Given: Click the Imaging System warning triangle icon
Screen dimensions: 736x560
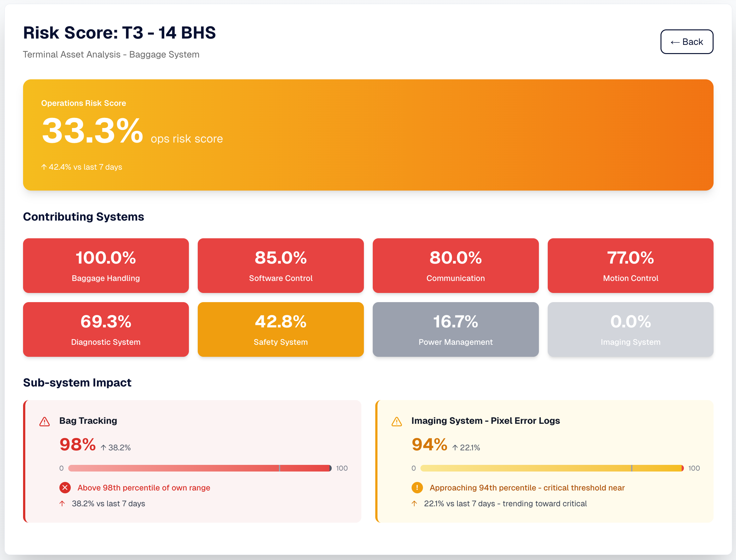Looking at the screenshot, I should click(396, 422).
